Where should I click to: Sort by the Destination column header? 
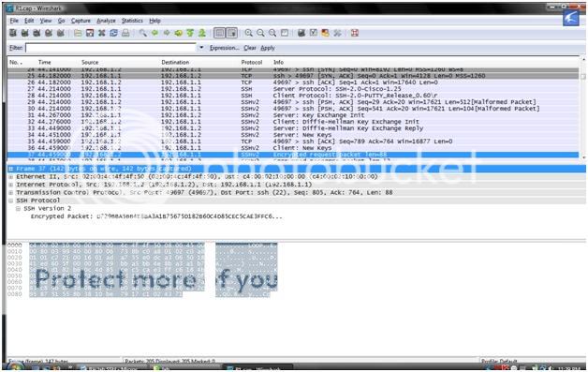pos(175,63)
